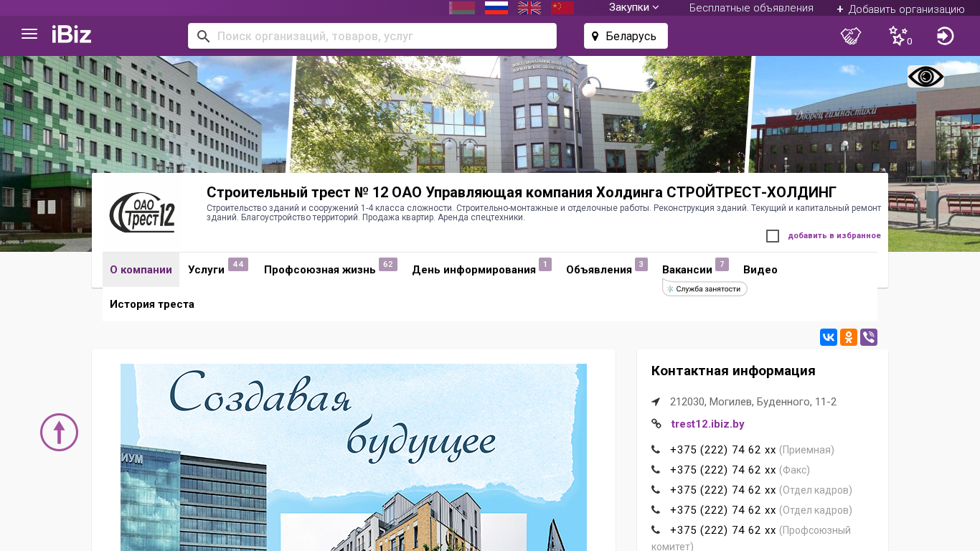Select the О компании tab
Screen dimensions: 980x551
(x=141, y=270)
